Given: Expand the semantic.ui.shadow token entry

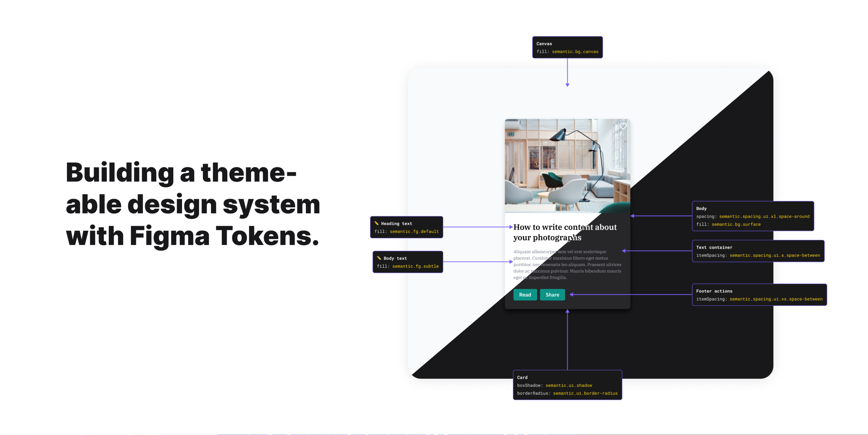Looking at the screenshot, I should pos(569,385).
